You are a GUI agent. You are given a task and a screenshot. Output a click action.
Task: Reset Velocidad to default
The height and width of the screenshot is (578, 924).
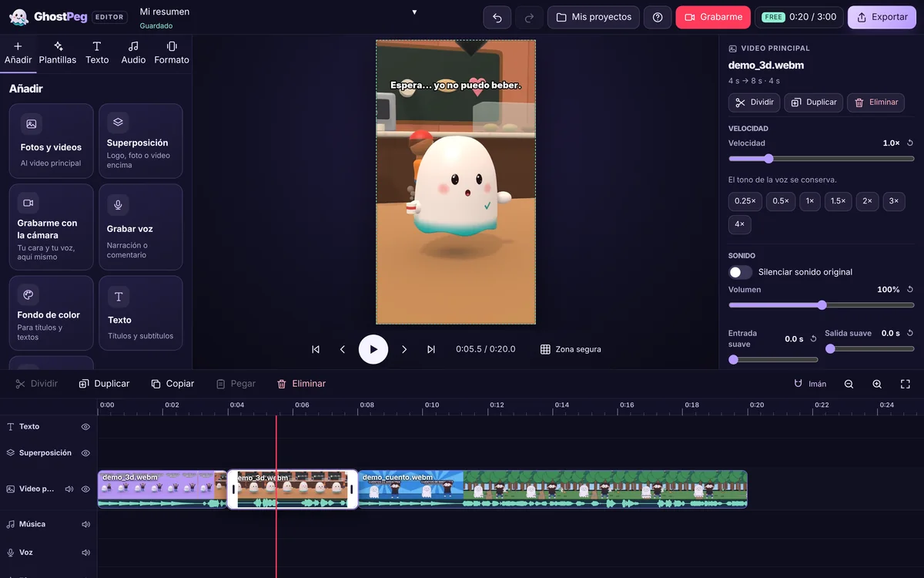910,143
